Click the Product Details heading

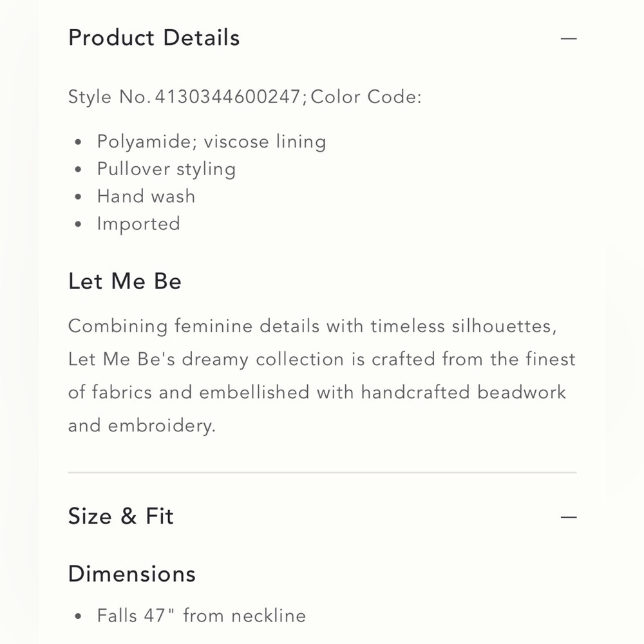[154, 38]
